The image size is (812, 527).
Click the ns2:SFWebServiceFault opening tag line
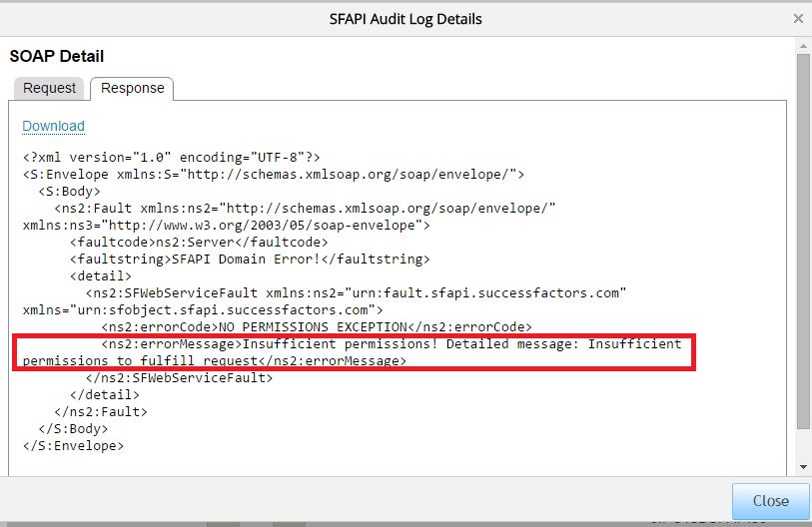pyautogui.click(x=356, y=293)
